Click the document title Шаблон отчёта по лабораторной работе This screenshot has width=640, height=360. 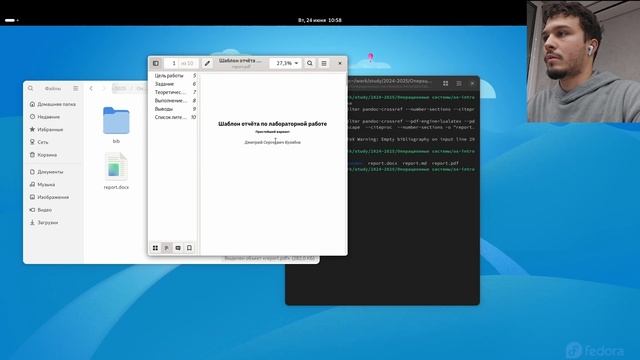pos(272,124)
